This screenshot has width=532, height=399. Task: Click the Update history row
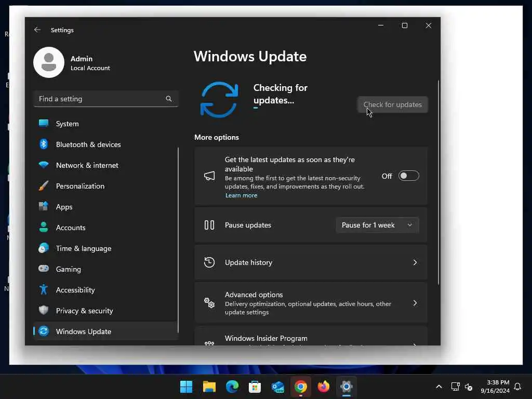[311, 262]
